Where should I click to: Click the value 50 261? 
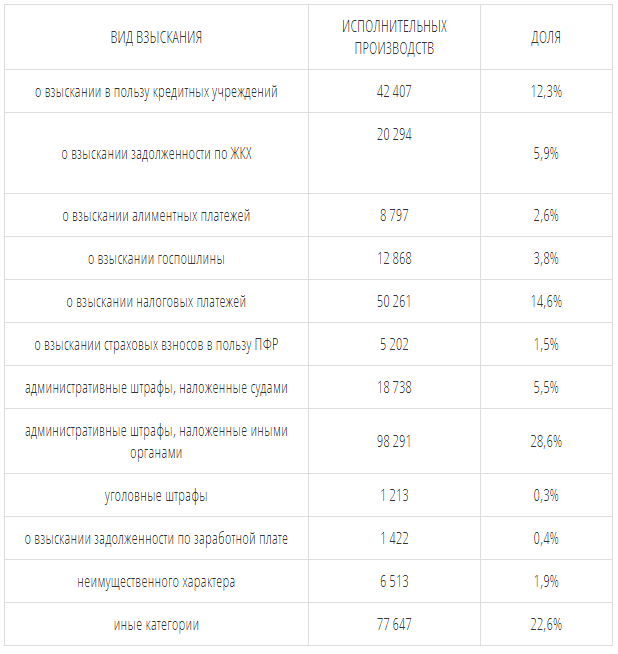click(x=394, y=302)
